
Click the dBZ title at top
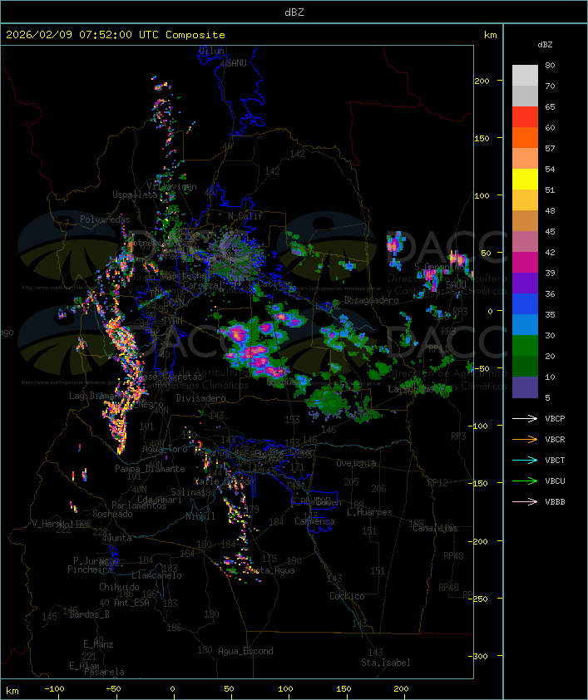click(x=294, y=12)
